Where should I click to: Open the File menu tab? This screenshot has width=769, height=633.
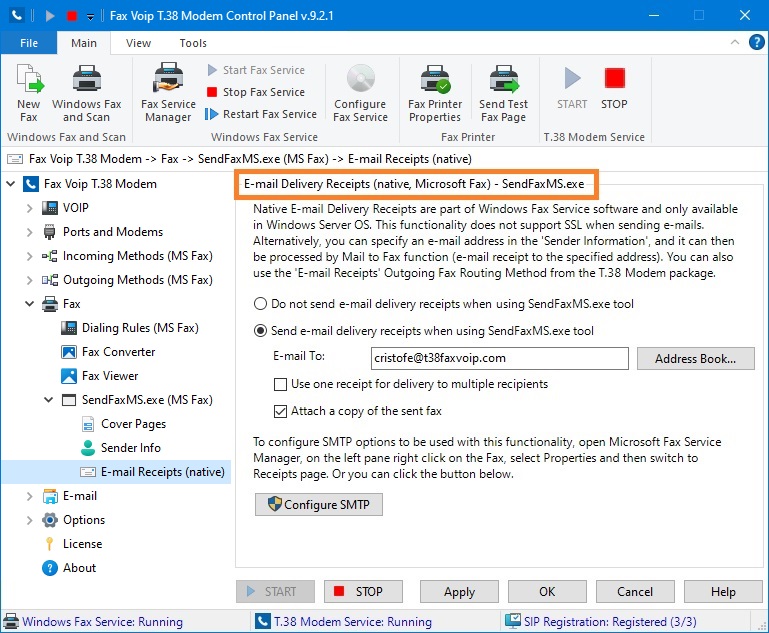tap(29, 43)
